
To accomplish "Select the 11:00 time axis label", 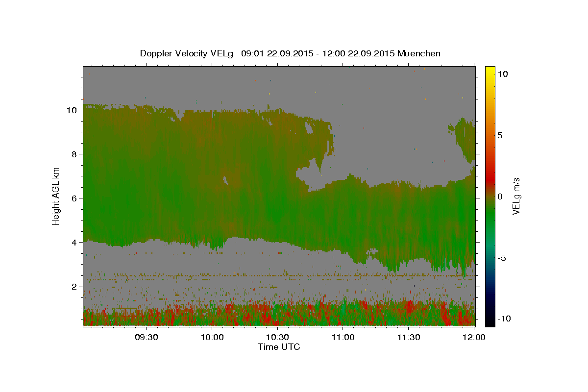I will (x=343, y=337).
